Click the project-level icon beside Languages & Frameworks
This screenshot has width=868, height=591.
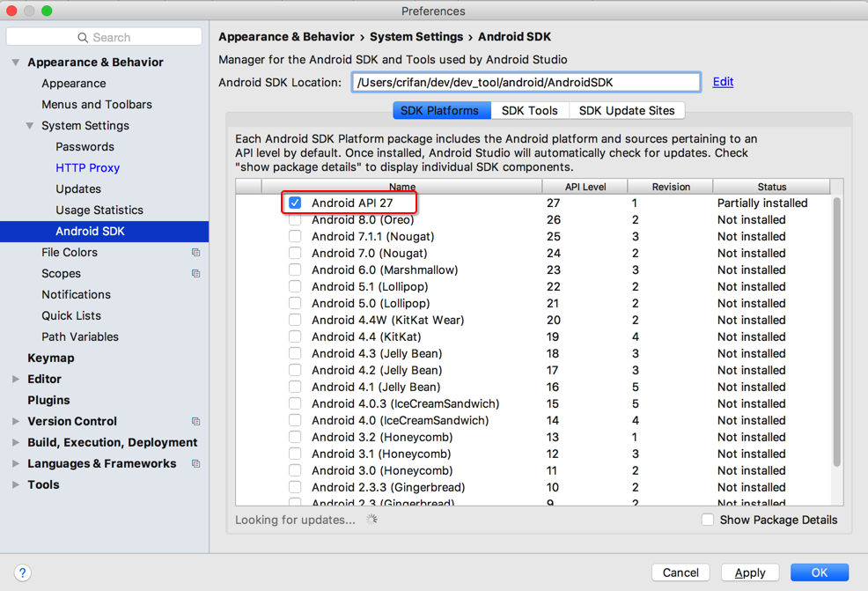pyautogui.click(x=196, y=463)
